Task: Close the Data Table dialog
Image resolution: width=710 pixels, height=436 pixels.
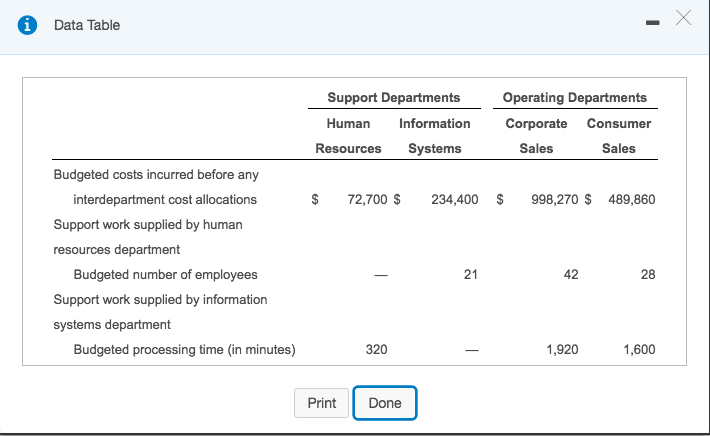Action: point(683,19)
